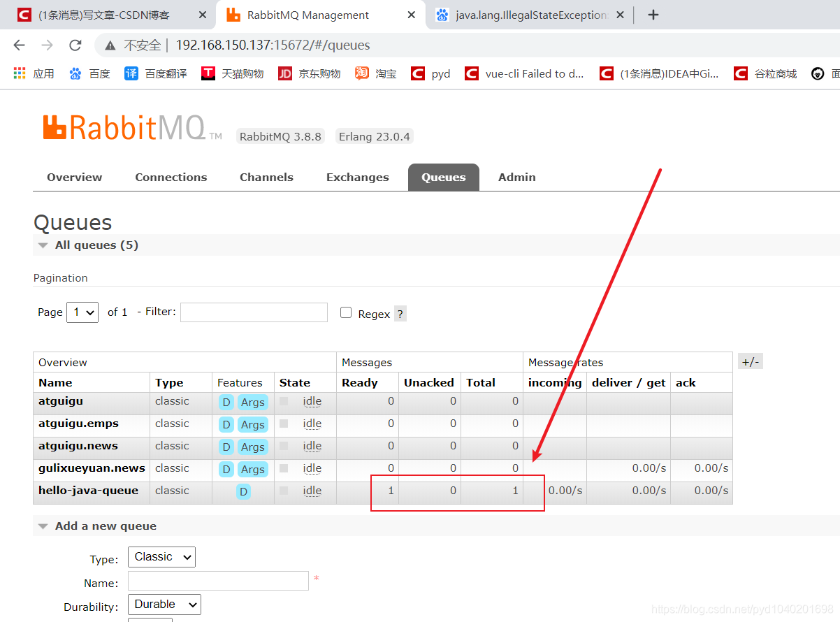The image size is (840, 622).
Task: Enable the Regex checkbox
Action: click(x=346, y=312)
